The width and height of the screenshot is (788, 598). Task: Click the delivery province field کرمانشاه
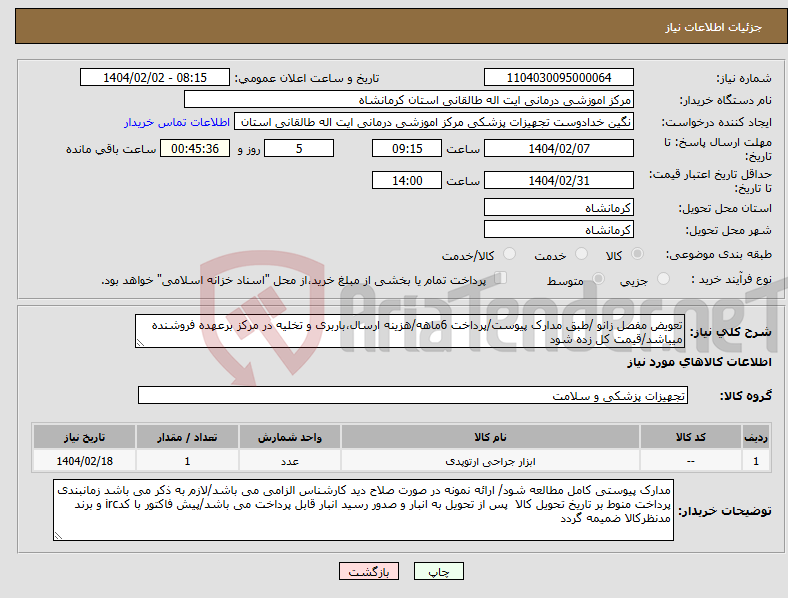pos(559,207)
